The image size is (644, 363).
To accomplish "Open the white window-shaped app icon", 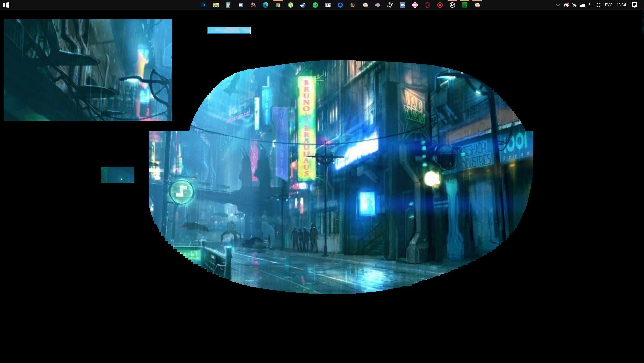I will point(328,5).
